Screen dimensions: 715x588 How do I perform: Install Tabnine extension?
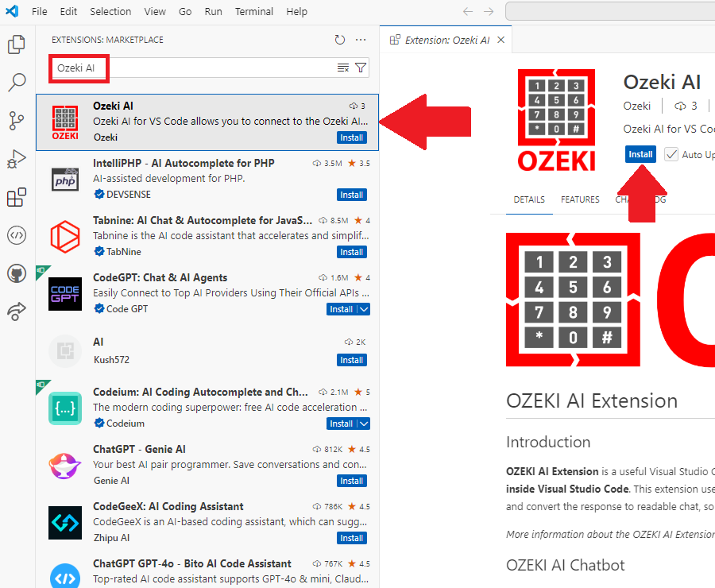click(352, 252)
